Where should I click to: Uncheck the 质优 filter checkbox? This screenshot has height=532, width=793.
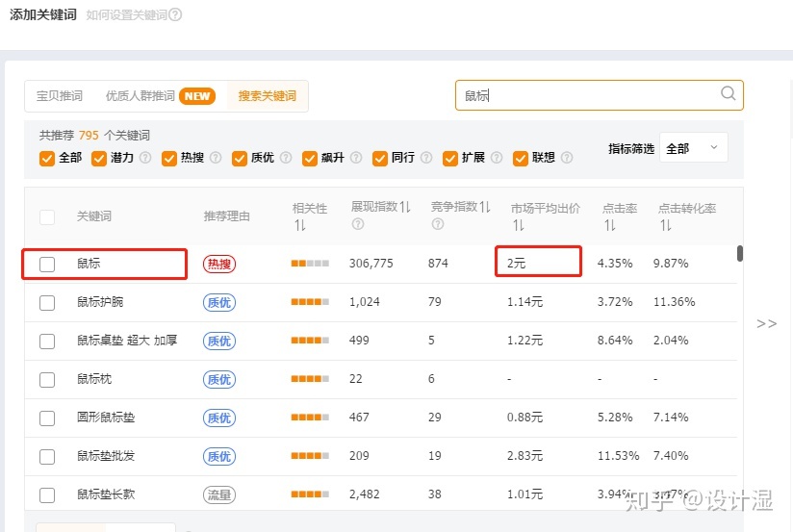click(240, 159)
